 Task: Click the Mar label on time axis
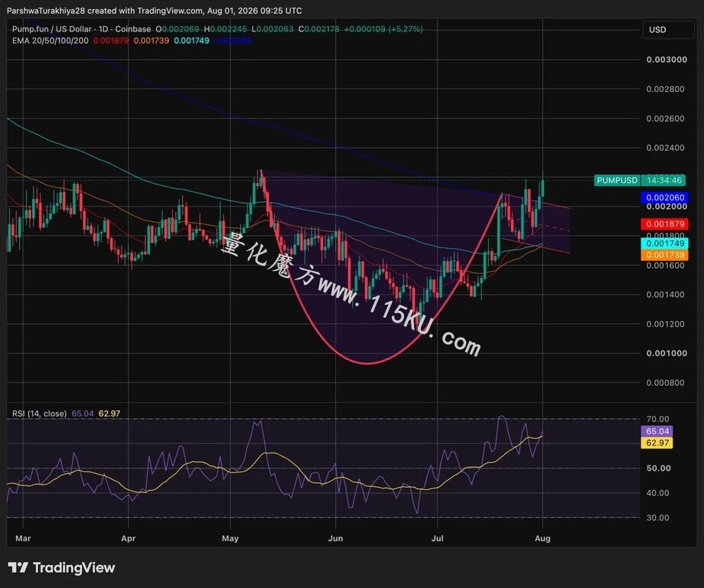23,538
